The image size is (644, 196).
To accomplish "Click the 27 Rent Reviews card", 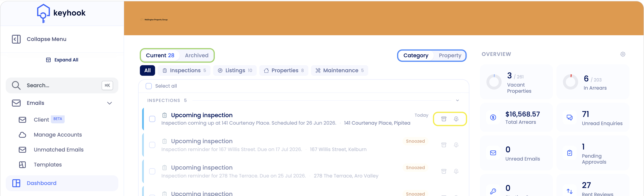I will 593,186.
